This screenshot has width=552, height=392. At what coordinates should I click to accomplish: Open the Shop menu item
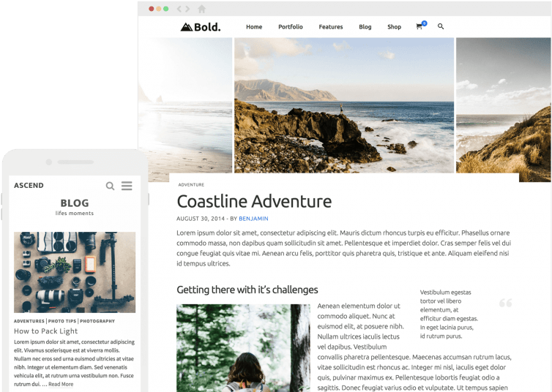pyautogui.click(x=395, y=27)
